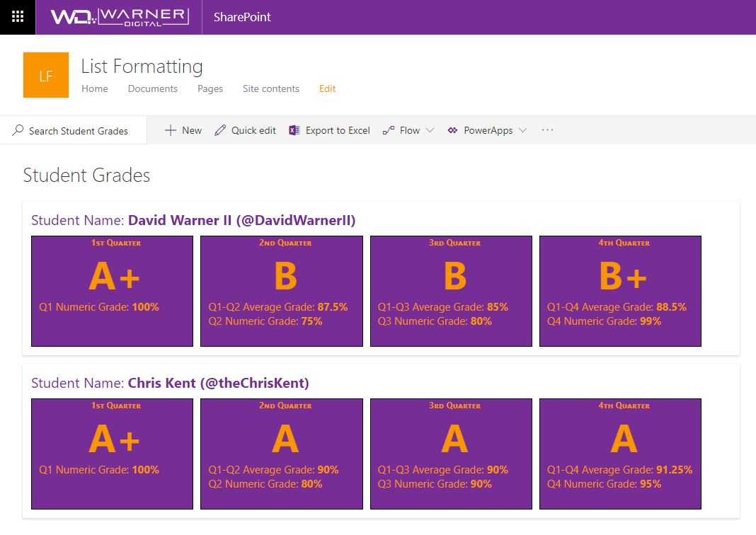This screenshot has height=535, width=756.
Task: Click Chris Kent's 2nd Quarter A grade
Action: [285, 439]
